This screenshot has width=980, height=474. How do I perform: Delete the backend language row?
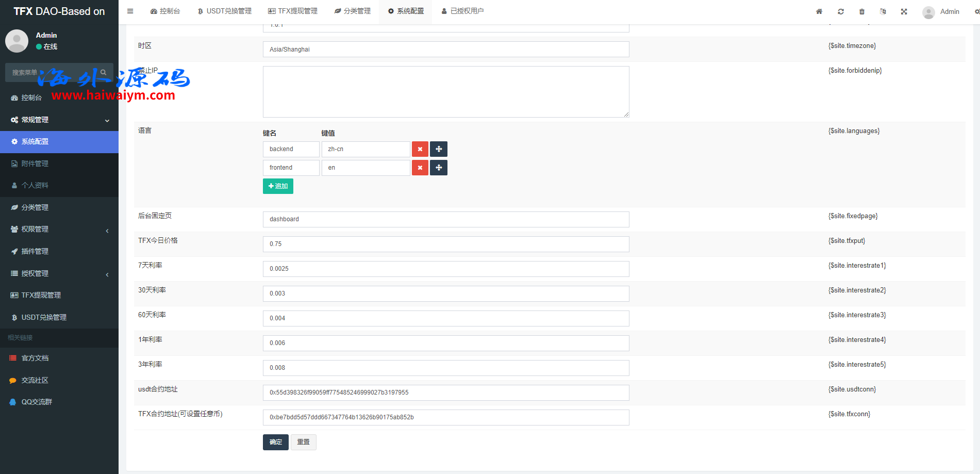pyautogui.click(x=420, y=149)
